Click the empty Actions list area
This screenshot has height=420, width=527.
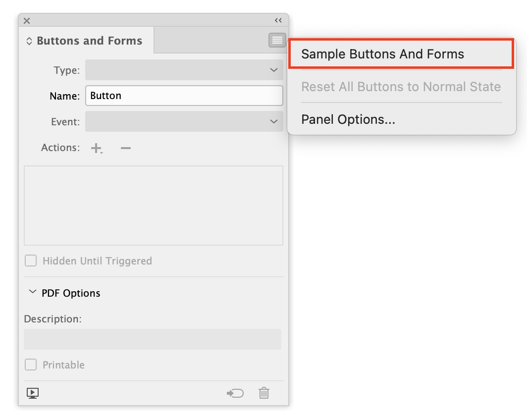click(153, 205)
